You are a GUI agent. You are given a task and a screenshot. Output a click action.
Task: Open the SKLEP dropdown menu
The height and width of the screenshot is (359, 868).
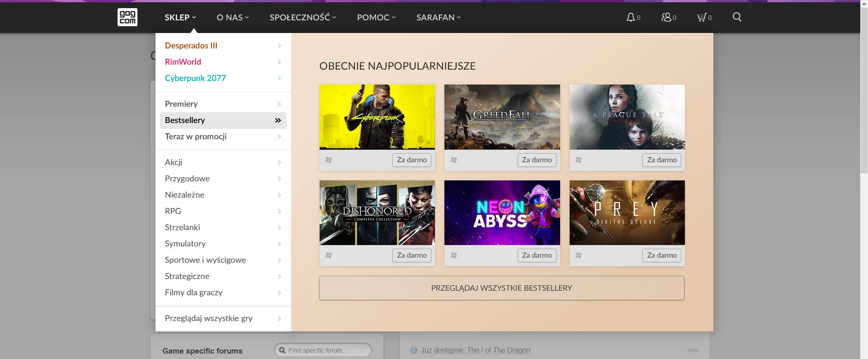180,17
